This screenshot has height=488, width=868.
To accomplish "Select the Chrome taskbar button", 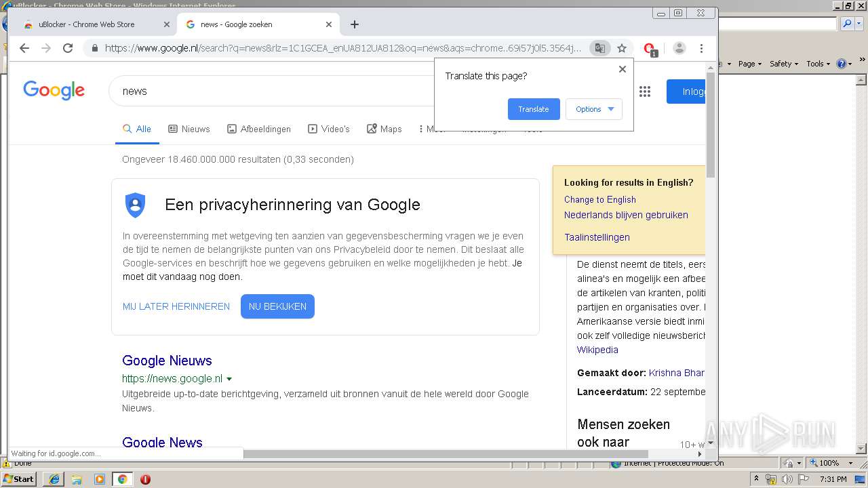I will [122, 479].
